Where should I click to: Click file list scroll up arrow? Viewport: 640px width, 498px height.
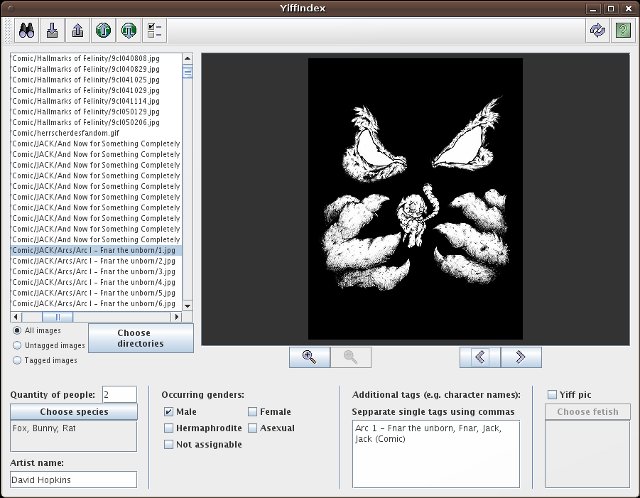(187, 58)
